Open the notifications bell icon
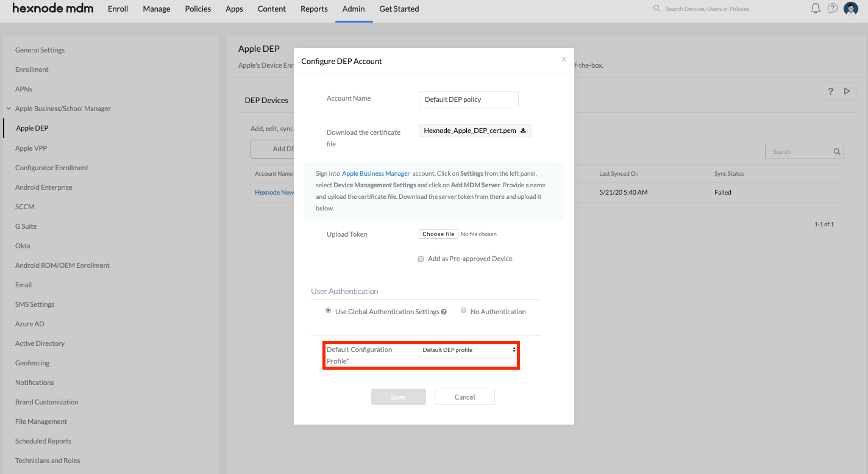Viewport: 868px width, 474px height. pyautogui.click(x=816, y=9)
